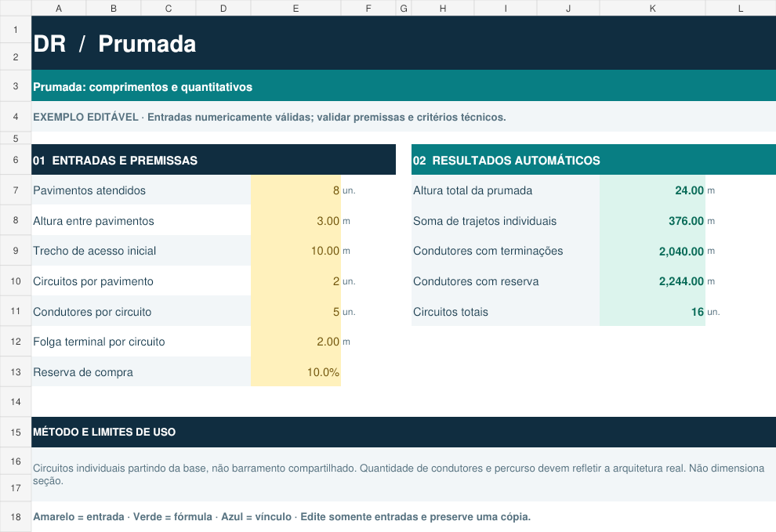776x532 pixels.
Task: Select row 7 header
Action: tap(16, 190)
